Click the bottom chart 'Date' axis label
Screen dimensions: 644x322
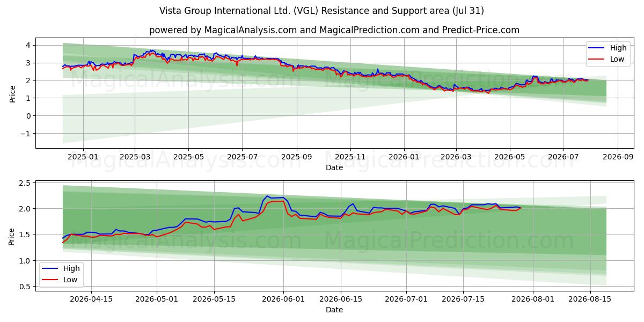334,310
